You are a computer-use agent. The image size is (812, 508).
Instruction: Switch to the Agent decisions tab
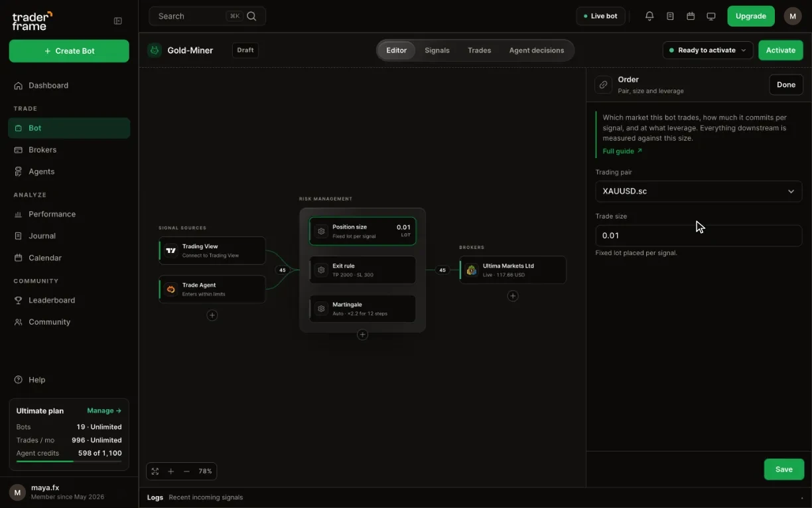pos(537,50)
